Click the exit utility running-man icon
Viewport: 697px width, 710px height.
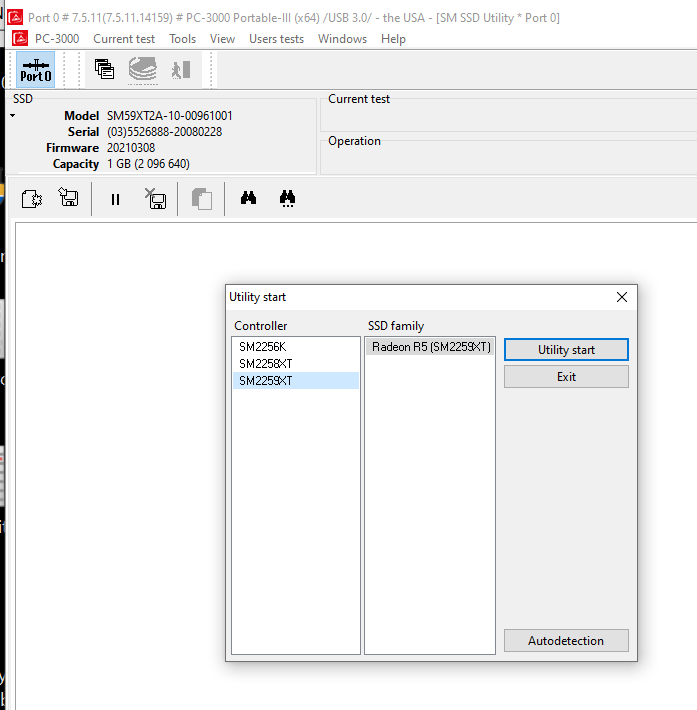click(181, 70)
